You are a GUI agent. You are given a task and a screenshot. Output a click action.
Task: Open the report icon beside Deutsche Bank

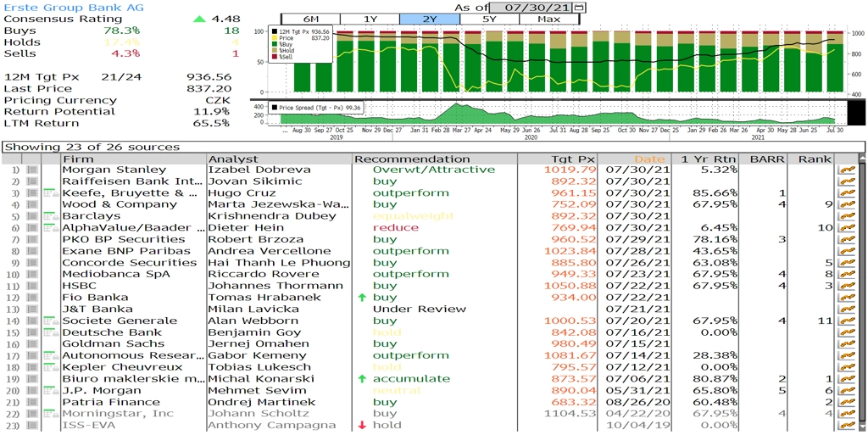click(x=51, y=332)
